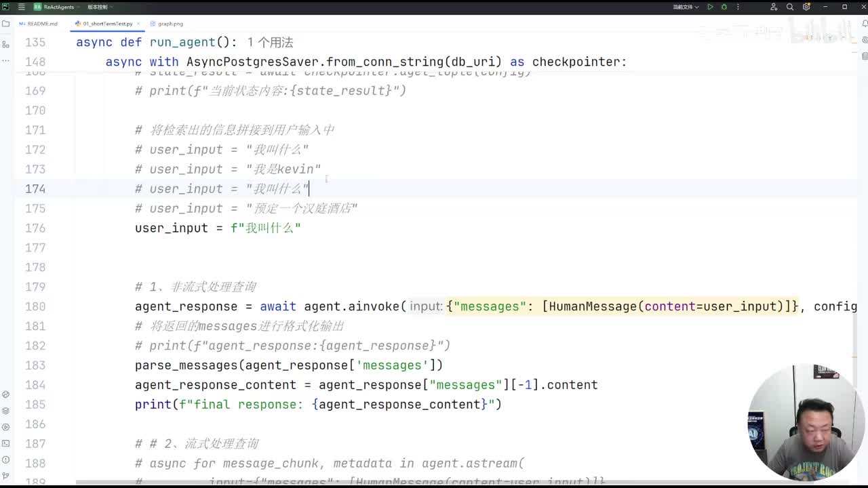Open Code With Me collaboration

click(x=774, y=7)
